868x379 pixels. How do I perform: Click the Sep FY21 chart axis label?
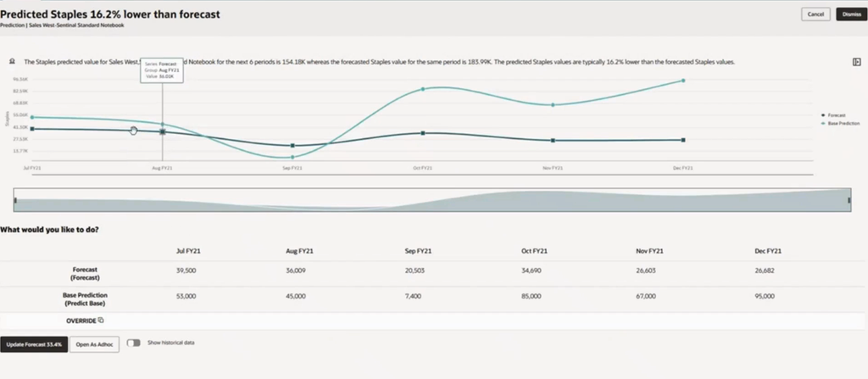coord(292,168)
